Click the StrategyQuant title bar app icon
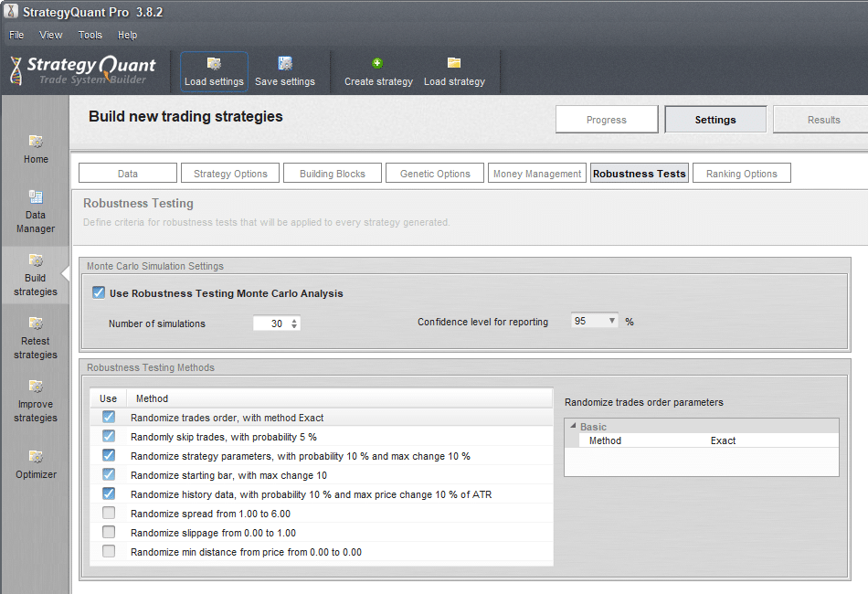Image resolution: width=868 pixels, height=594 pixels. (11, 11)
